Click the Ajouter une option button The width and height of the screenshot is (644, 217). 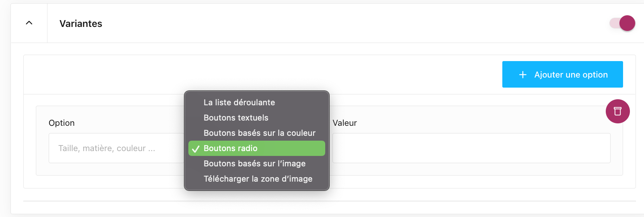click(x=562, y=74)
